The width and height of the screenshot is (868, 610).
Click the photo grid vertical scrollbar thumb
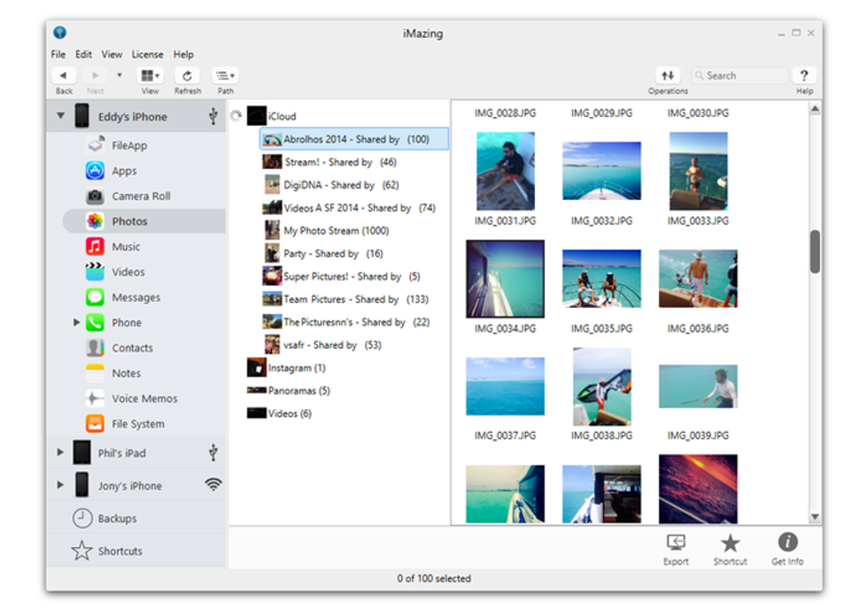pos(814,251)
